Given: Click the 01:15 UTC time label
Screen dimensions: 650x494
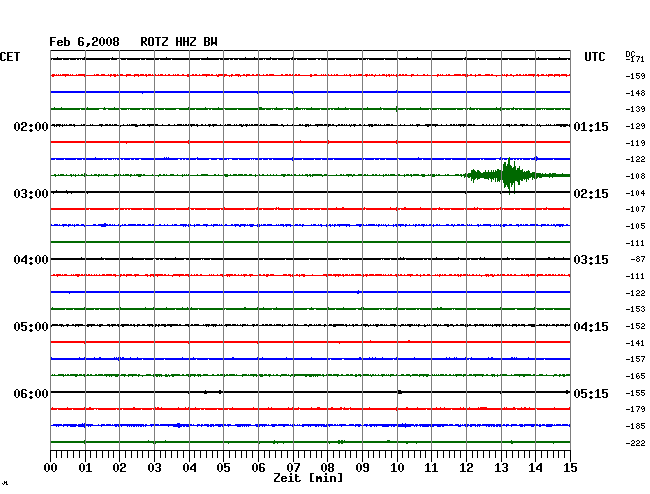Looking at the screenshot, I should click(591, 126).
